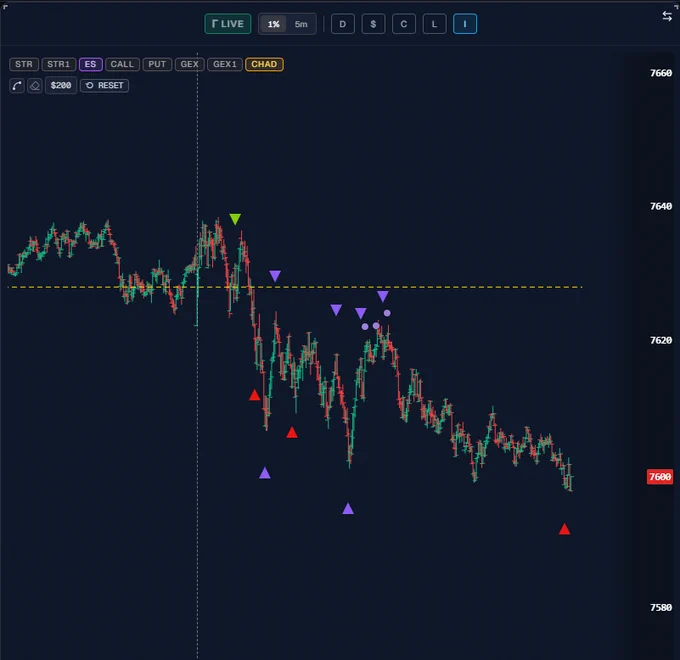The height and width of the screenshot is (660, 680).
Task: Select the curve drawing tool icon
Action: [x=17, y=85]
